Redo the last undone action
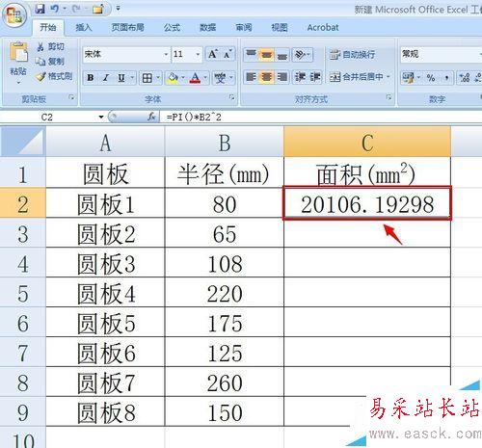Image resolution: width=482 pixels, height=448 pixels. pyautogui.click(x=76, y=9)
